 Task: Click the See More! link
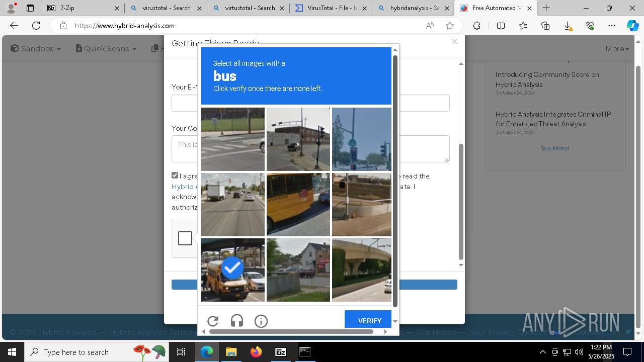click(x=555, y=148)
